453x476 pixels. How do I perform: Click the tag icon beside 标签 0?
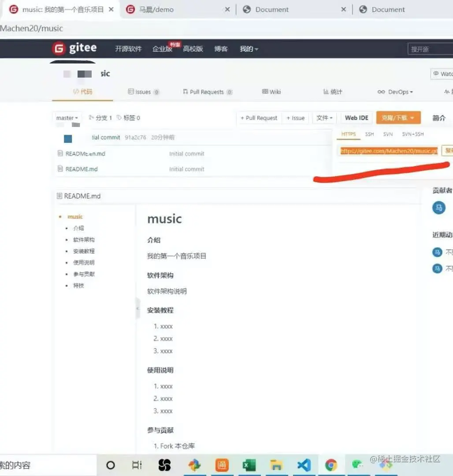tap(119, 118)
